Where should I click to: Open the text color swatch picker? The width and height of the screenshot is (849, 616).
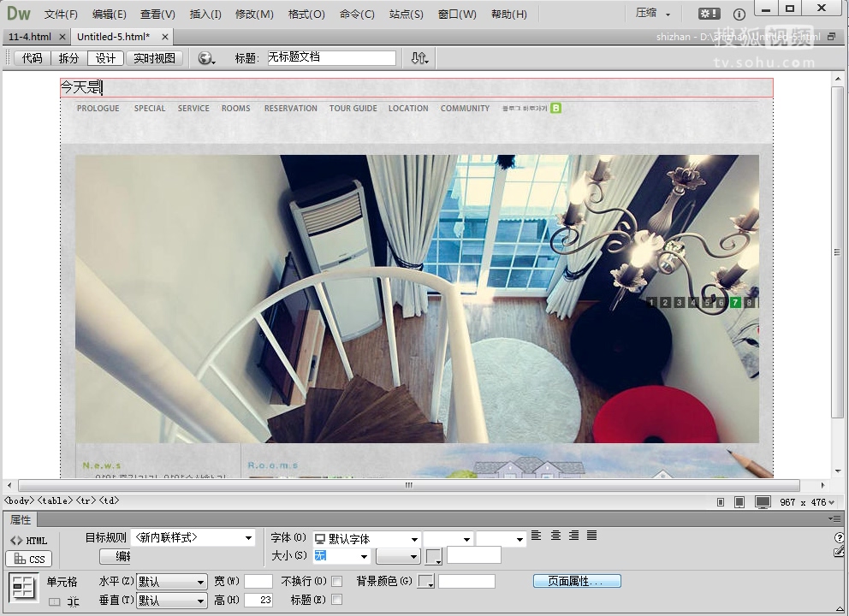[434, 556]
